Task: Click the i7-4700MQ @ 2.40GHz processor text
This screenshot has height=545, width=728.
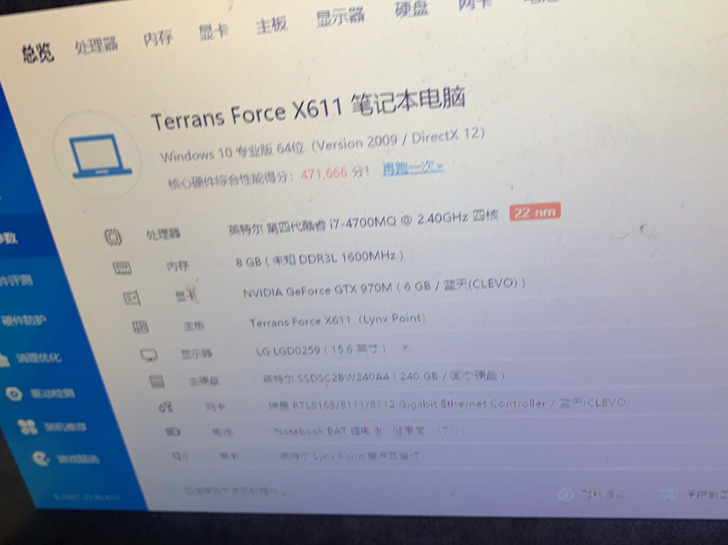Action: (363, 222)
